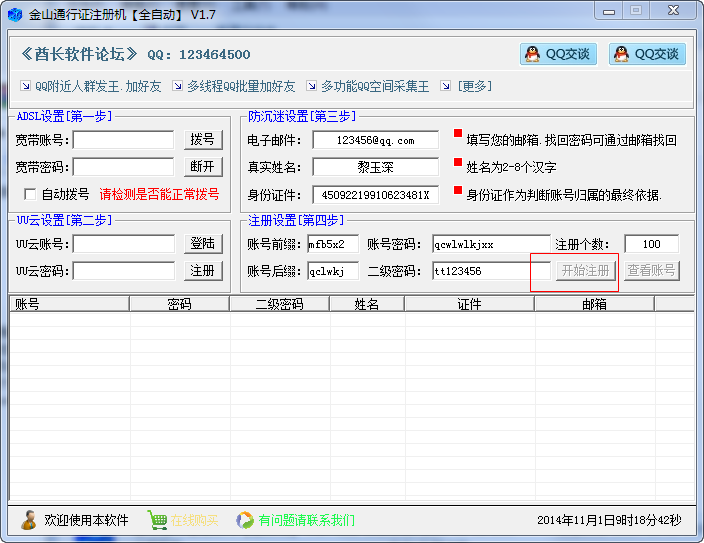Click arrow icon before 多线程QQ批量加好友

point(178,86)
